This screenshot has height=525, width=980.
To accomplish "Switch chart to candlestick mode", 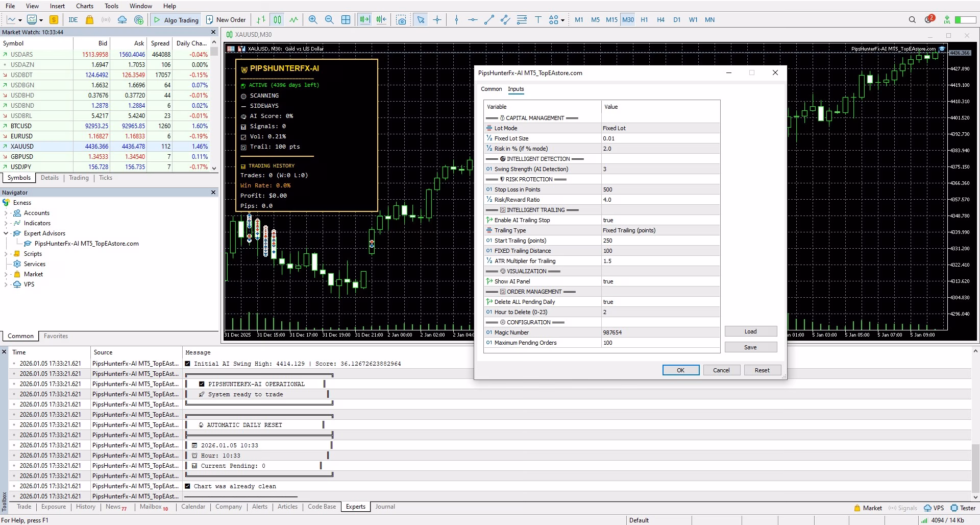I will tap(277, 20).
